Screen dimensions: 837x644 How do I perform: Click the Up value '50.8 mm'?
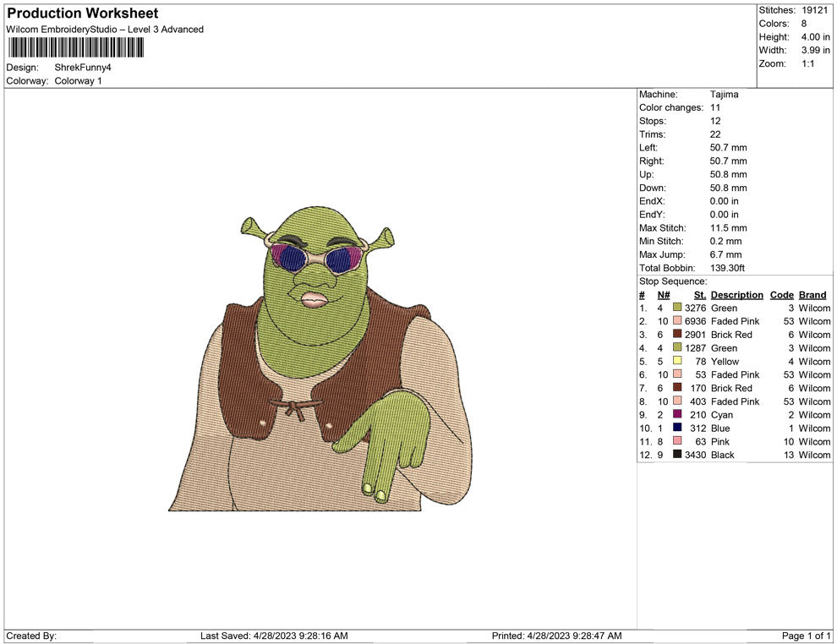[x=729, y=174]
